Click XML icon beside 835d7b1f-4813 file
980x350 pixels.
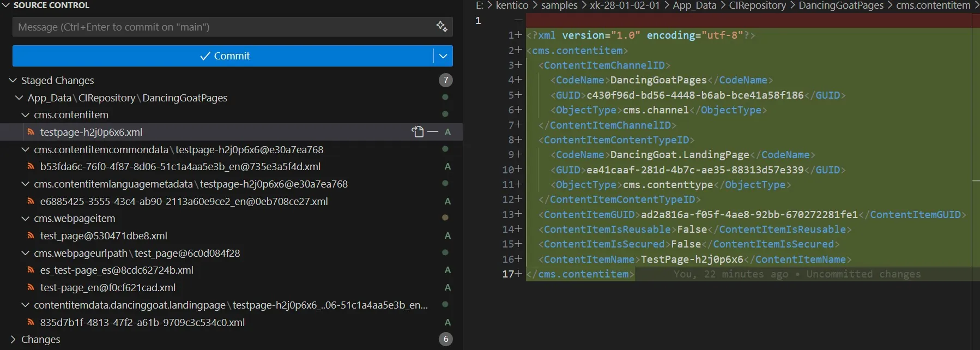(x=31, y=322)
